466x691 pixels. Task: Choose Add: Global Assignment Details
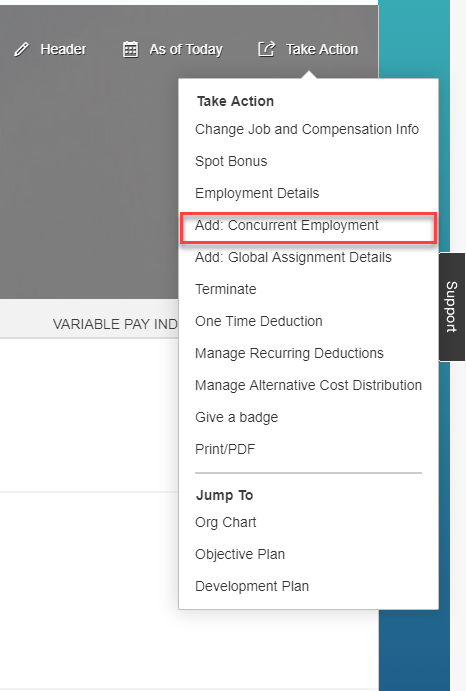point(293,257)
